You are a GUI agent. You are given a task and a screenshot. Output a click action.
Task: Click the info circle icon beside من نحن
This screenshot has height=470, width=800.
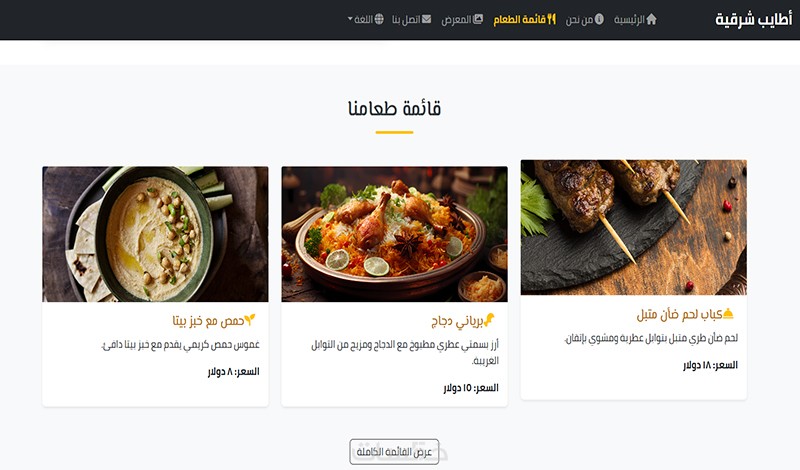coord(599,19)
